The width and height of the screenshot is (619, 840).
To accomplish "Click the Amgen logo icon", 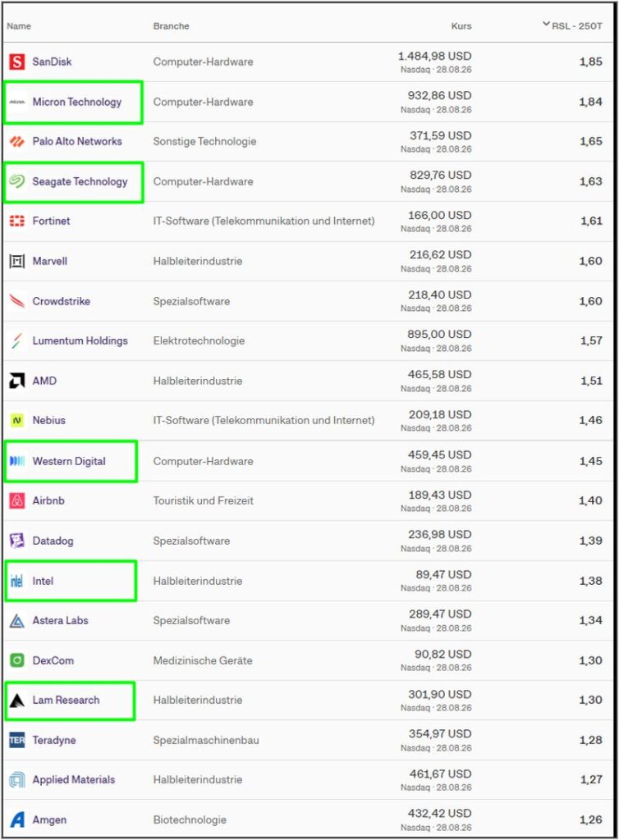I will click(x=17, y=819).
